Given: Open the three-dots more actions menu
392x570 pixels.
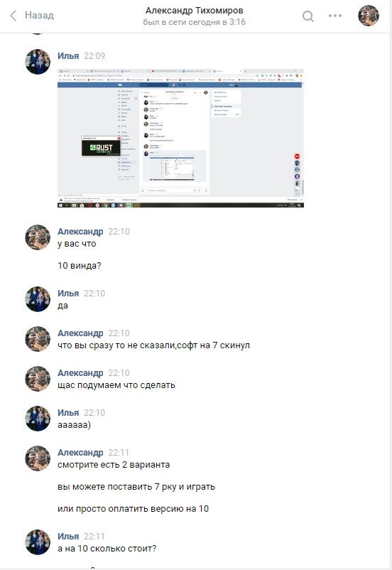Looking at the screenshot, I should [x=335, y=16].
